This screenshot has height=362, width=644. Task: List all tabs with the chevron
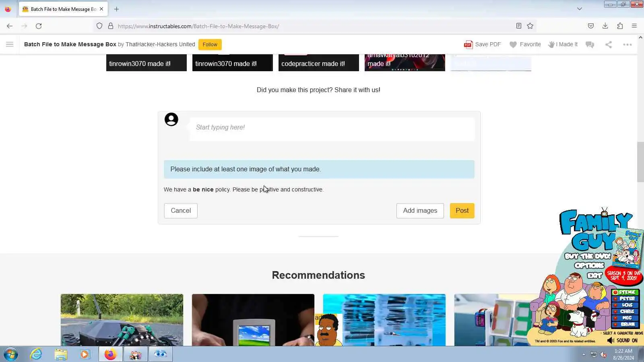coord(580,9)
